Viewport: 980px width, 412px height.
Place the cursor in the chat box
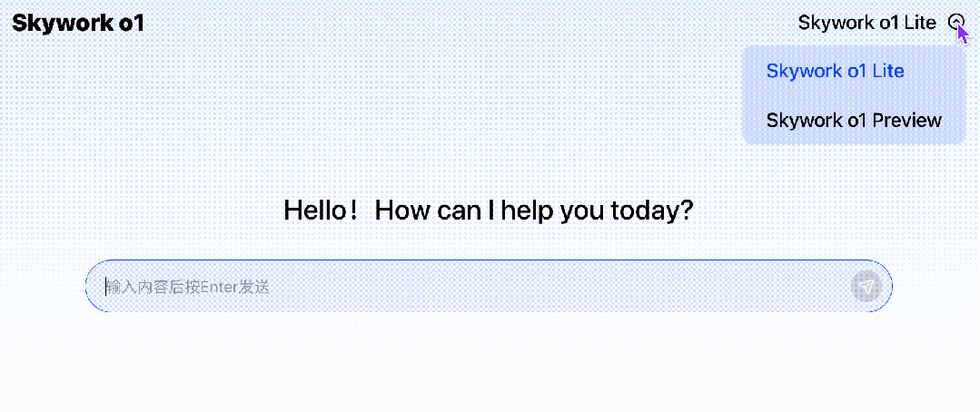[472, 287]
